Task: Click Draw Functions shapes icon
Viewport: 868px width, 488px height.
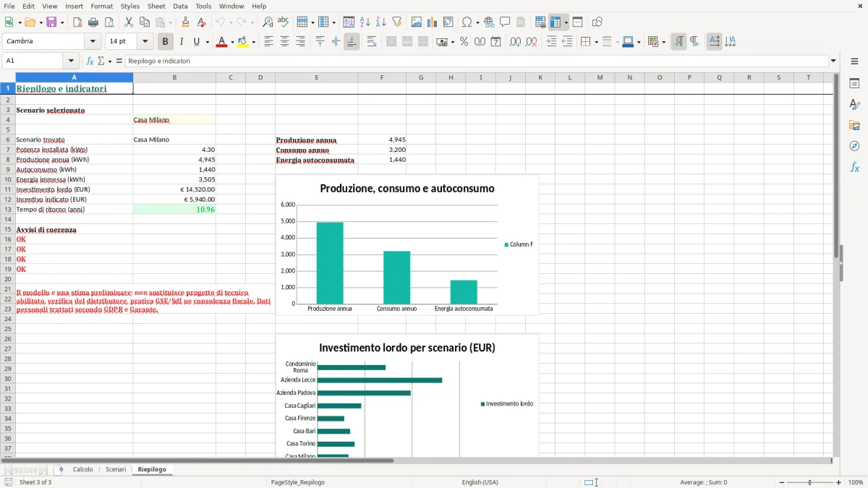Action: click(597, 22)
